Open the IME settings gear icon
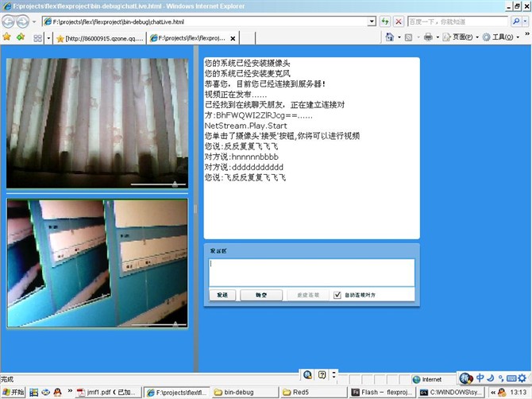The height and width of the screenshot is (399, 532). click(522, 378)
